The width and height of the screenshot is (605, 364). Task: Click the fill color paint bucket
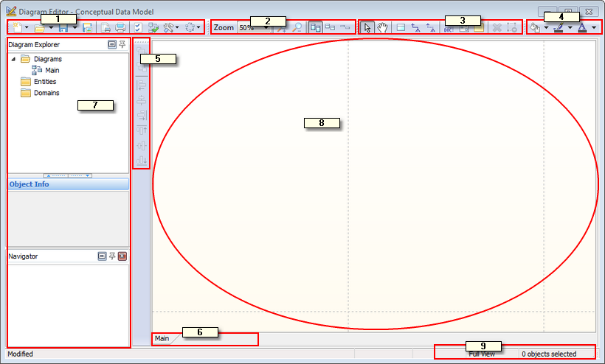535,27
